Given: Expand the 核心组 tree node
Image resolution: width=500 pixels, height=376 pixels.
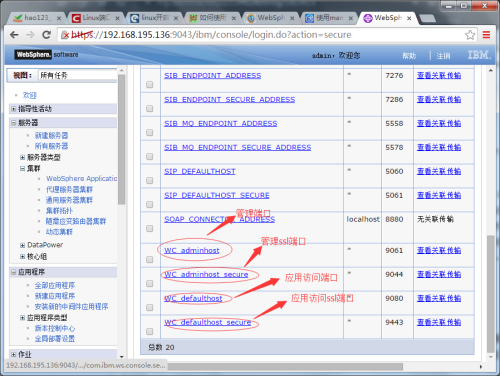Looking at the screenshot, I should (22, 257).
